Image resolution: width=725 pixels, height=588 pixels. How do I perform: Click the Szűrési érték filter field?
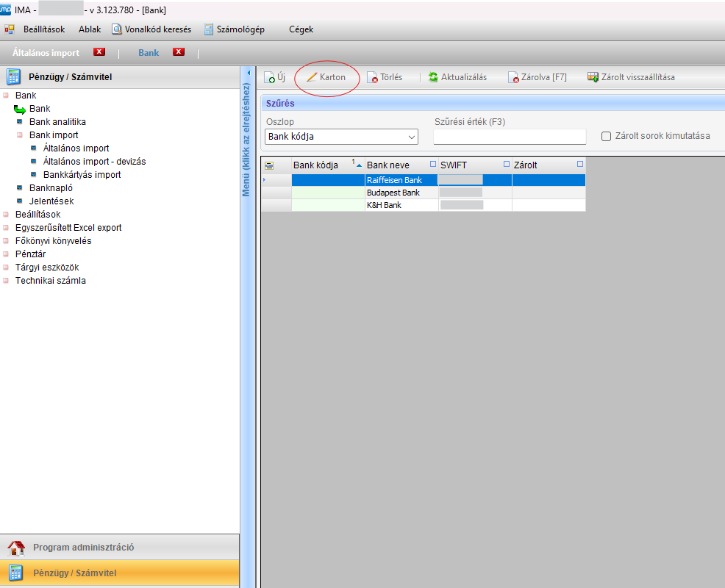click(x=509, y=137)
